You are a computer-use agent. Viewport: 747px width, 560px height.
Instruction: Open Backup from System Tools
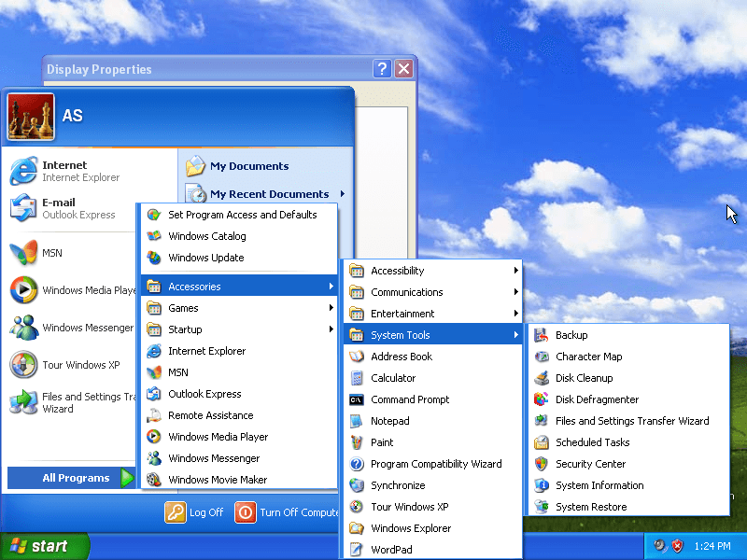(x=628, y=335)
